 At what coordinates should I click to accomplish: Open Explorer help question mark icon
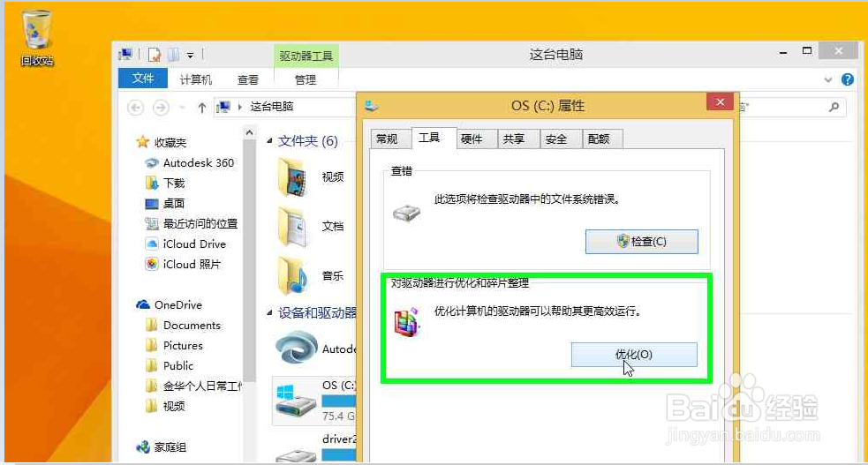click(847, 79)
